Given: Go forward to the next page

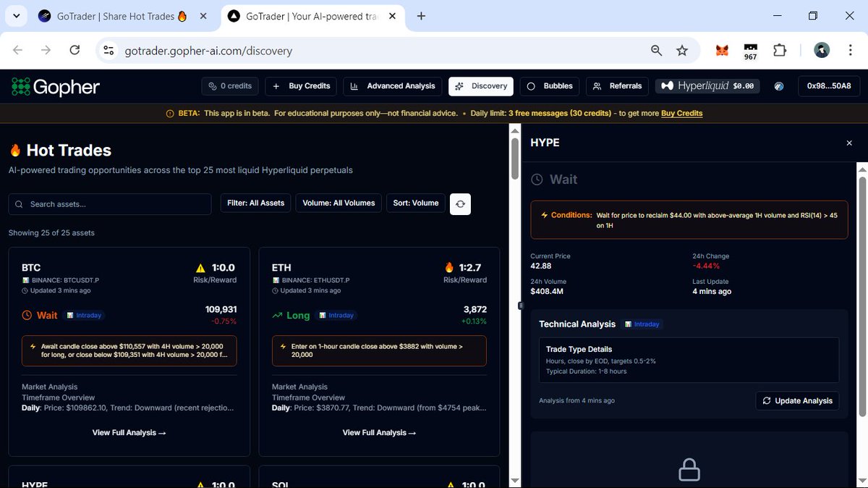Looking at the screenshot, I should pos(46,50).
